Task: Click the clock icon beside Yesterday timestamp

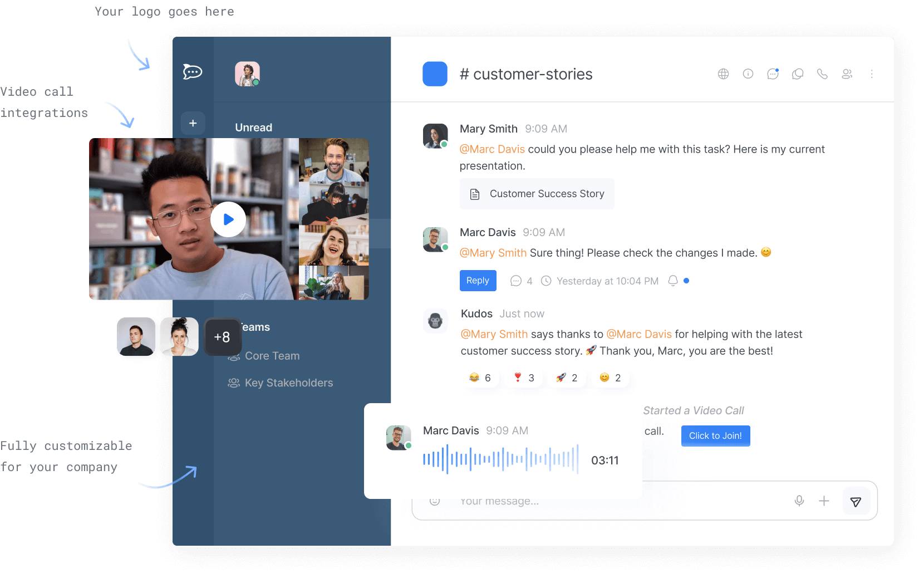Action: coord(546,281)
